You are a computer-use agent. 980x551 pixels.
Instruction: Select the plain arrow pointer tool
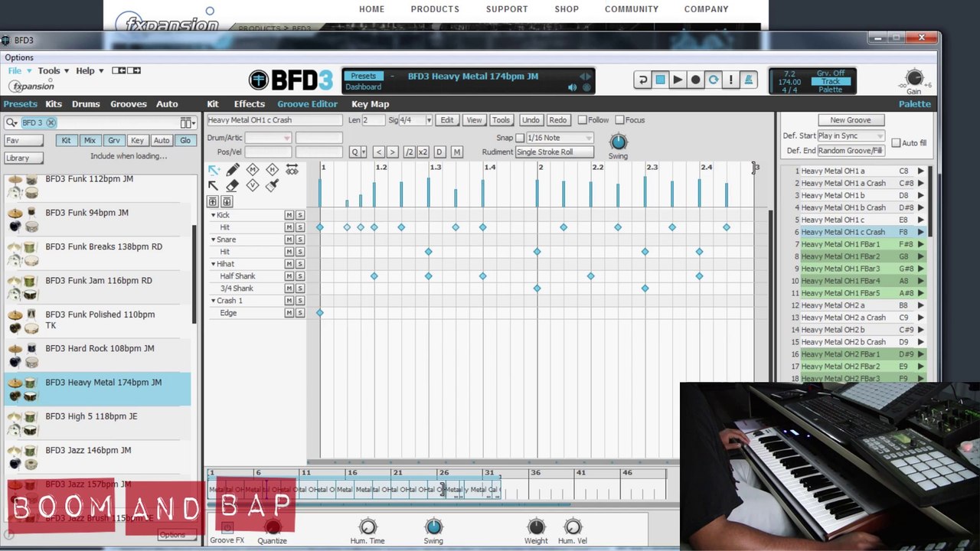coord(214,186)
